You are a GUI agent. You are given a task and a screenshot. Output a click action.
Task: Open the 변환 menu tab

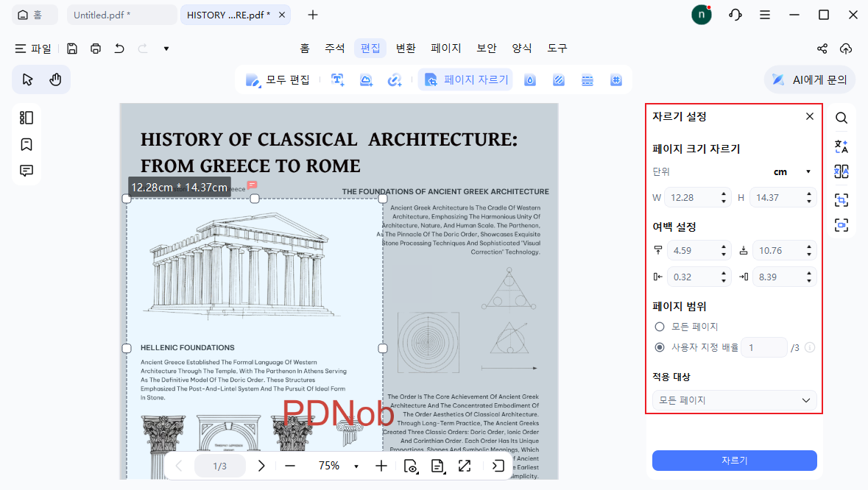pos(406,48)
